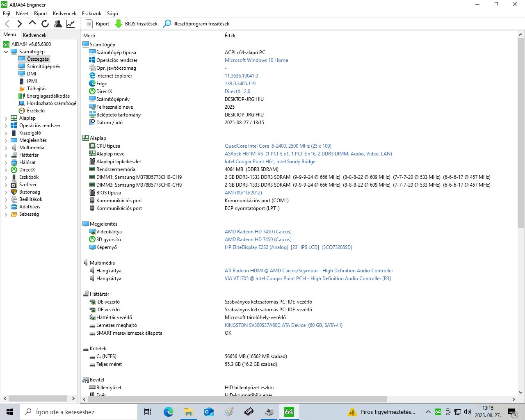Expand the Kiszolgáló tree node
This screenshot has height=420, width=525.
click(6, 133)
